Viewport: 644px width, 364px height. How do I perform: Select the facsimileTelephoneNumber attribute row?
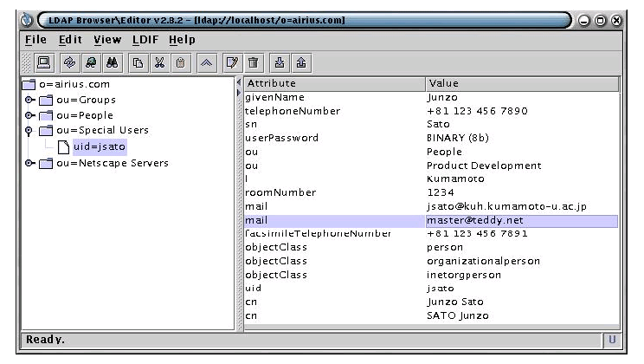(x=431, y=234)
